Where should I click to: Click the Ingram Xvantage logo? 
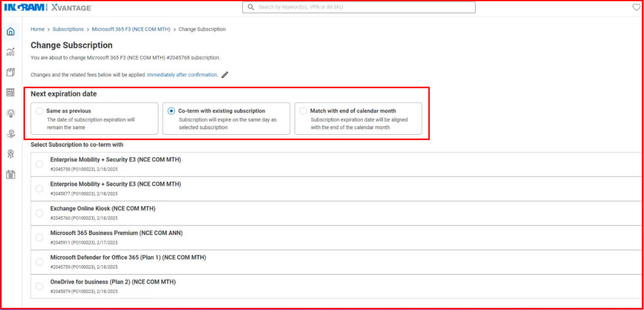48,7
